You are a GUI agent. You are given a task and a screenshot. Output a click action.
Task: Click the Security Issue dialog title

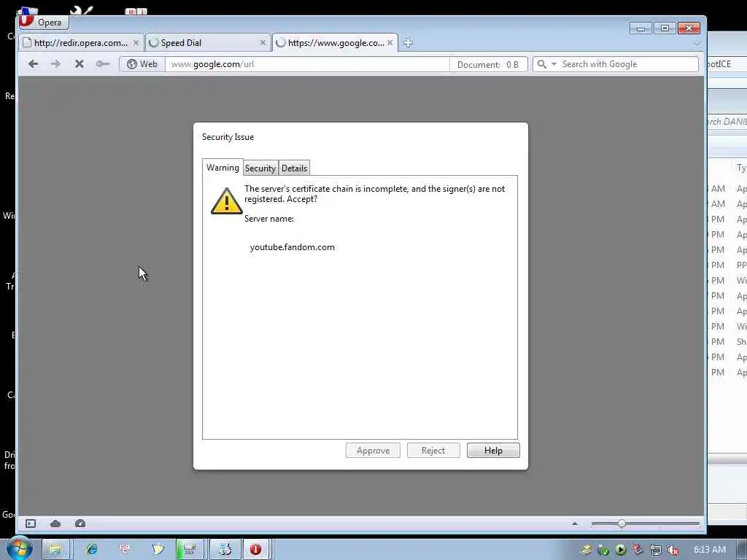pos(228,137)
